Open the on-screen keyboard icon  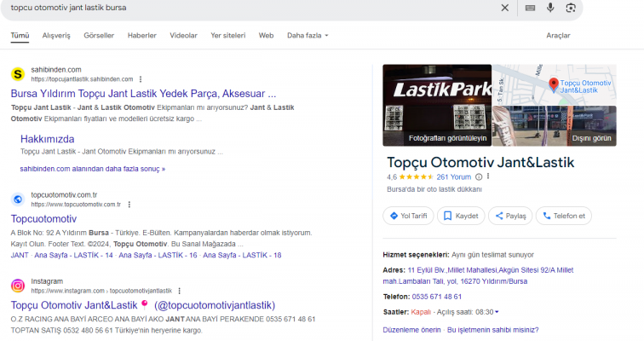point(530,8)
